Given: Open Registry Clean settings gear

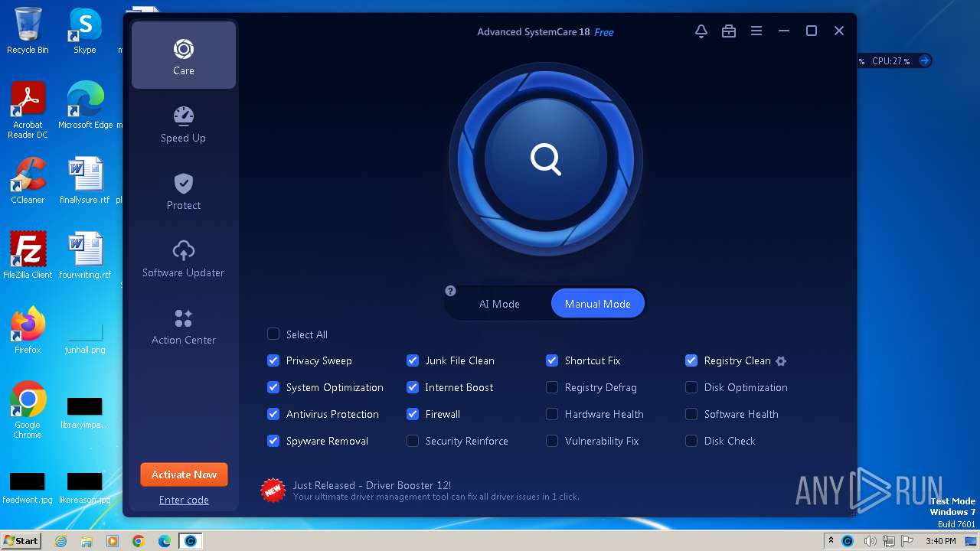Looking at the screenshot, I should click(x=781, y=361).
